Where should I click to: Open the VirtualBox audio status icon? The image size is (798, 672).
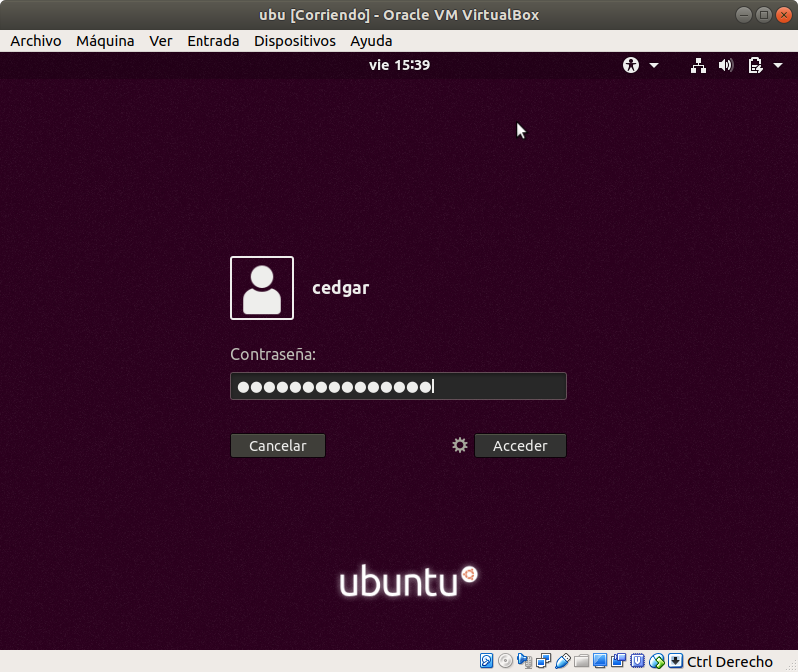[x=525, y=661]
